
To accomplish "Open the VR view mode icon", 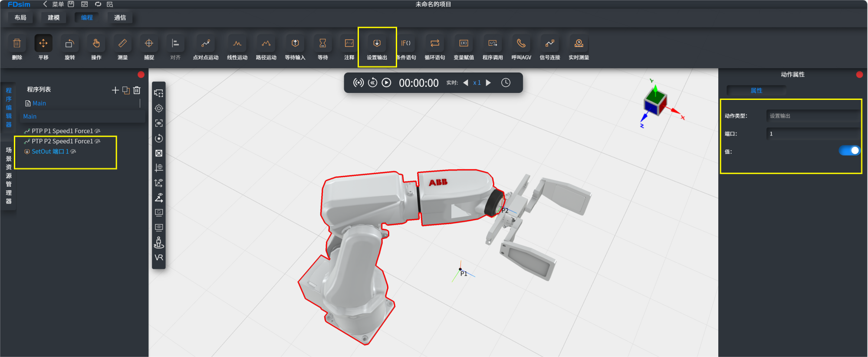I will point(159,258).
